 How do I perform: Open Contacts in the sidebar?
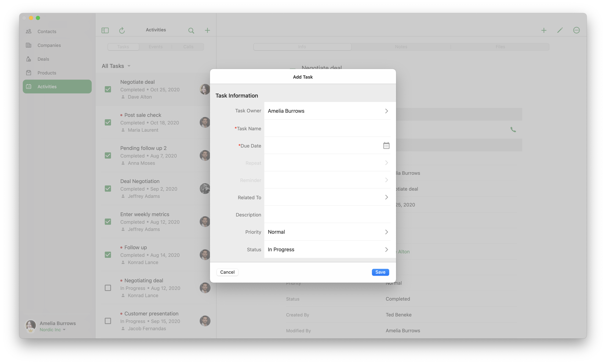[x=47, y=31]
